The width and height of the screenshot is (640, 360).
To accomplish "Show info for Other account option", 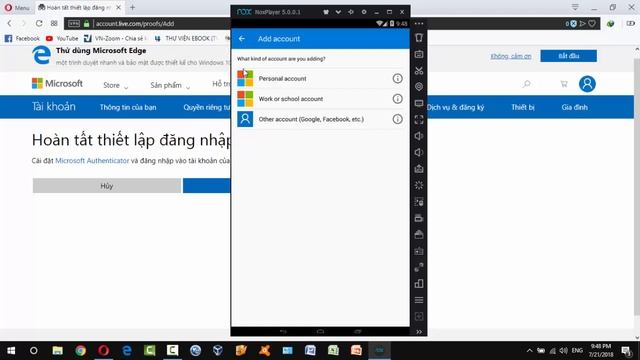I will [397, 119].
